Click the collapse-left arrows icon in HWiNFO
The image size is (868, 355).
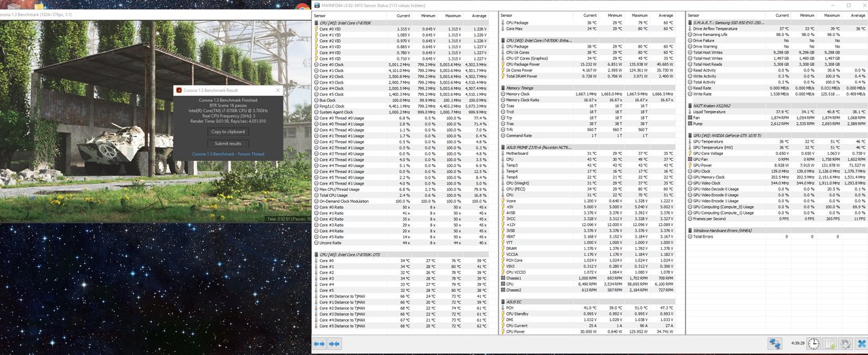pyautogui.click(x=319, y=344)
